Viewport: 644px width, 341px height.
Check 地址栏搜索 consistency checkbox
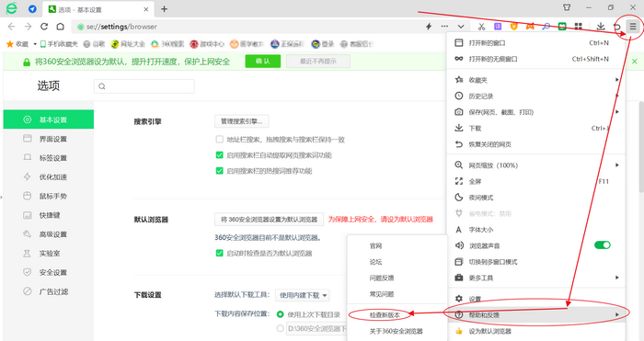click(219, 140)
